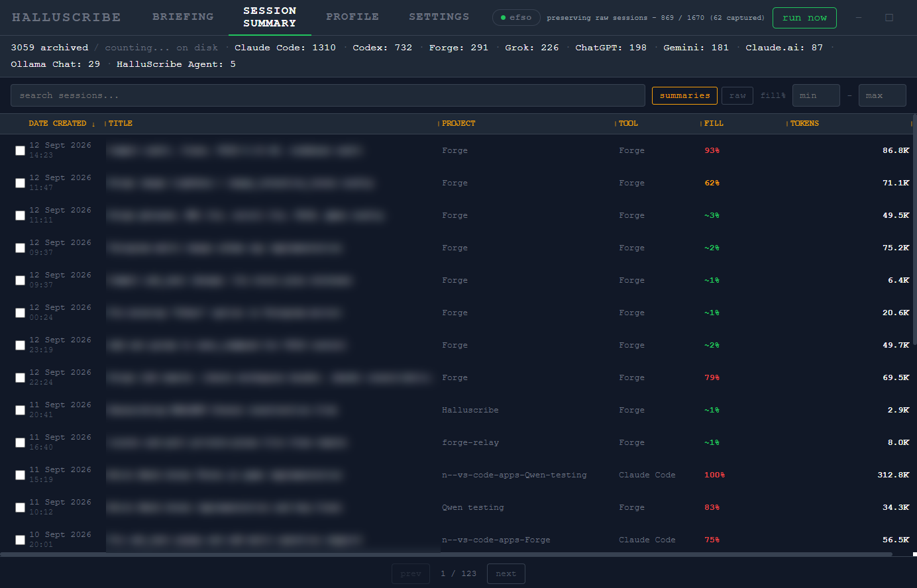Image resolution: width=917 pixels, height=588 pixels.
Task: Go to the PROFILE tab
Action: 352,17
